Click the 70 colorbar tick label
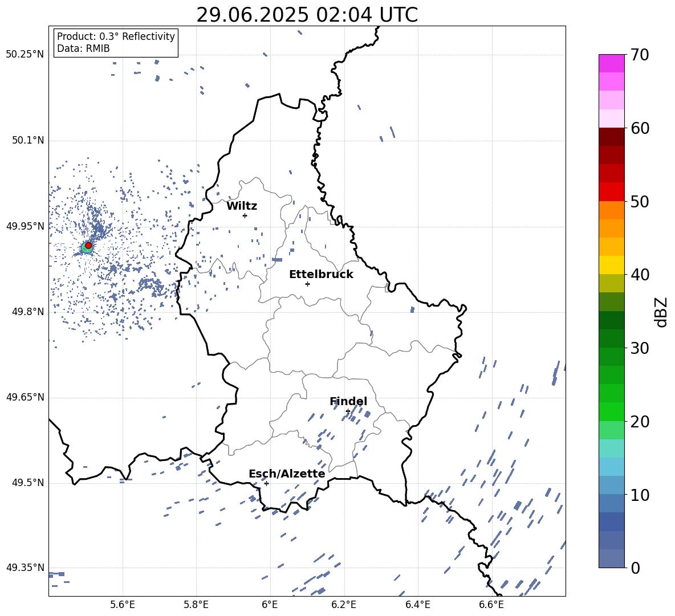Screen dimensions: 675x616 pyautogui.click(x=640, y=55)
